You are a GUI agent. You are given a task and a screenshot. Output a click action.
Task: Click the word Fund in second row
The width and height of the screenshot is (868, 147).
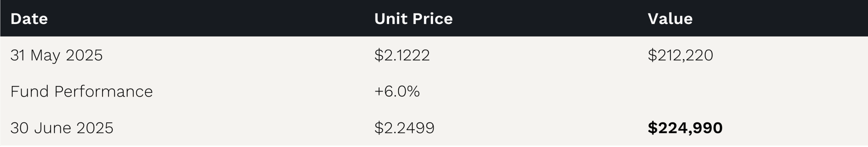pyautogui.click(x=29, y=91)
